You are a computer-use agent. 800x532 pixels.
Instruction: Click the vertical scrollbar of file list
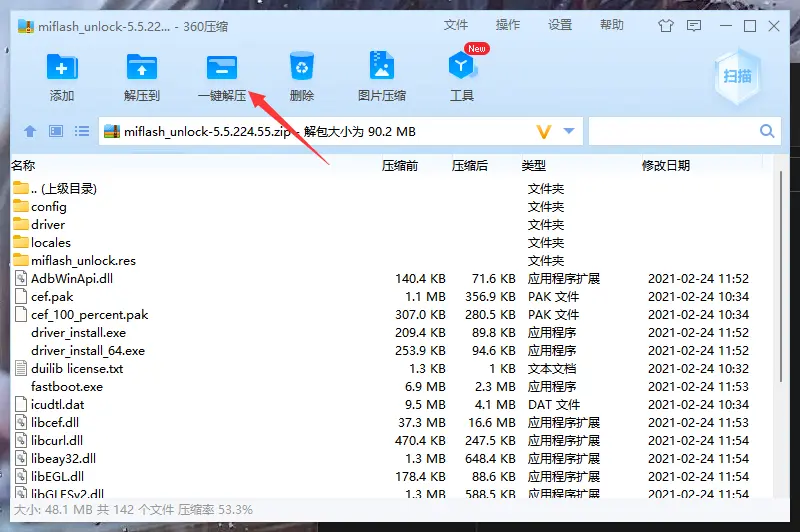(781, 300)
